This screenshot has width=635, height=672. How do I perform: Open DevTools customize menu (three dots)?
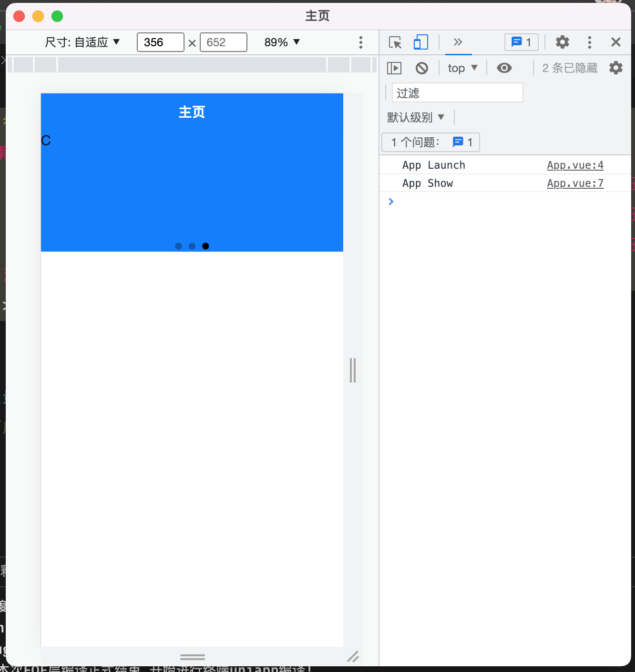coord(590,42)
